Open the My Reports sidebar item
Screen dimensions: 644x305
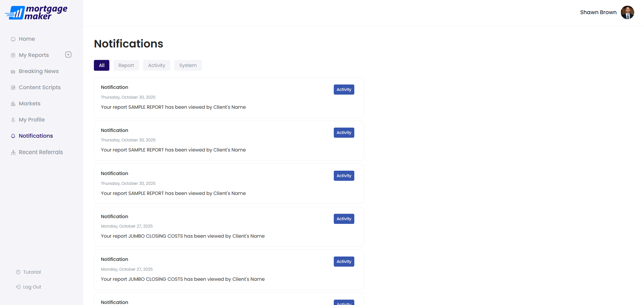(34, 55)
